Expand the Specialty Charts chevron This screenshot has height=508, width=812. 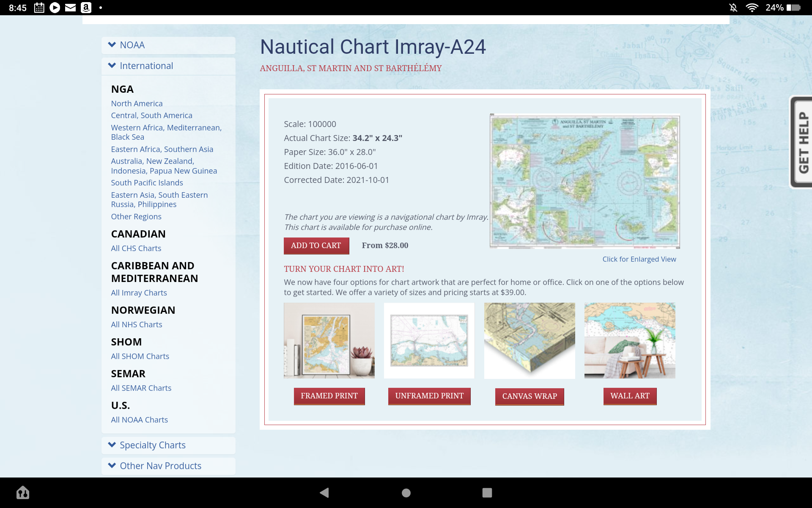point(112,444)
